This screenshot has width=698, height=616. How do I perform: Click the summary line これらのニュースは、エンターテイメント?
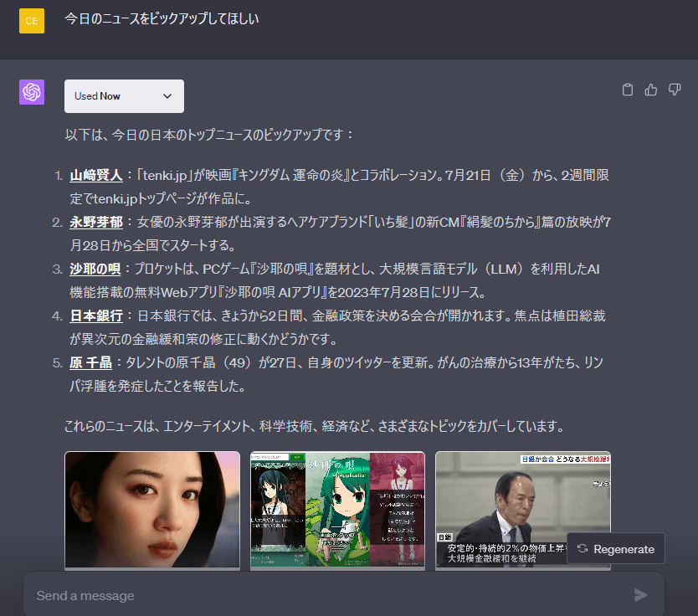click(315, 426)
